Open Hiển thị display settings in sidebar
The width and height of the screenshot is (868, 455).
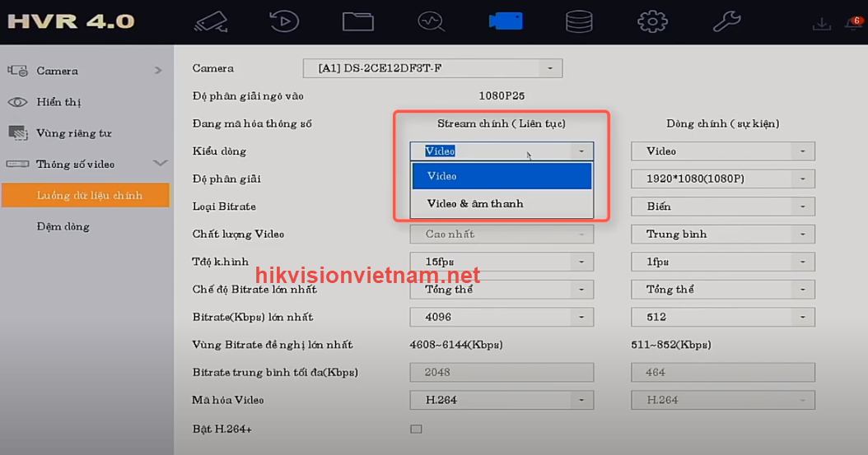[x=58, y=102]
